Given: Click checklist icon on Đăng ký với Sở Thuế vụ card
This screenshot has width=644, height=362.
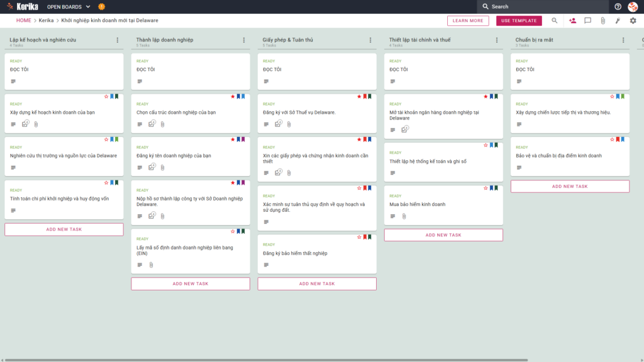Looking at the screenshot, I should [x=279, y=124].
